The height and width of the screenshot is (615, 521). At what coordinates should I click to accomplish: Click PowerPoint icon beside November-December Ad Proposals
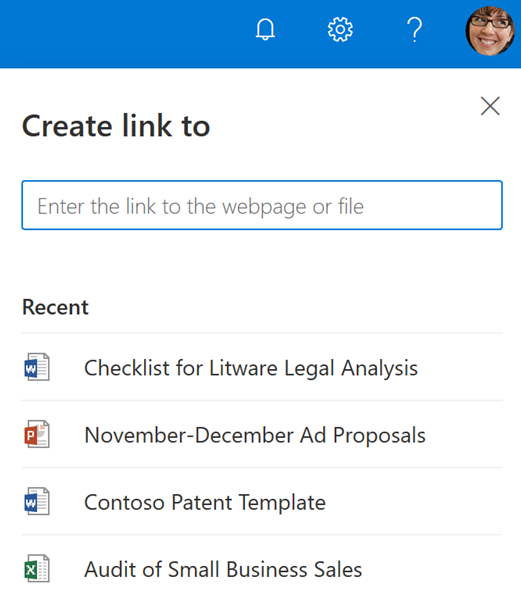coord(37,434)
